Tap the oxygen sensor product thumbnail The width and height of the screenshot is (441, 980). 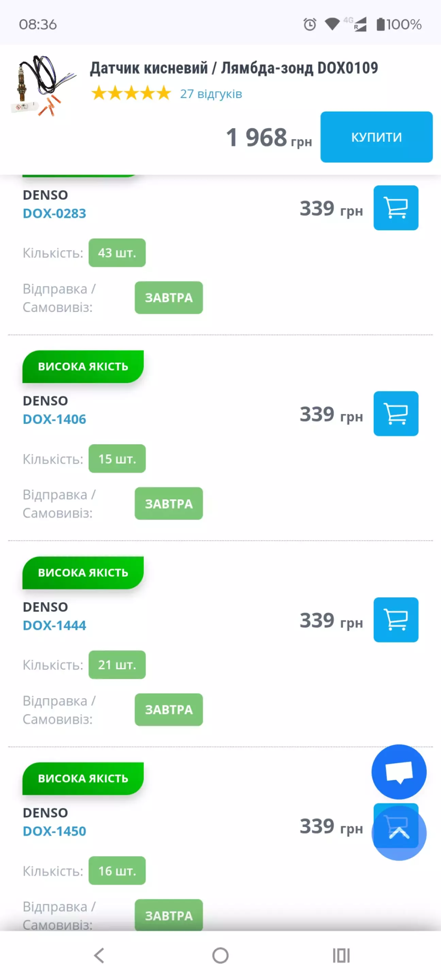point(43,86)
